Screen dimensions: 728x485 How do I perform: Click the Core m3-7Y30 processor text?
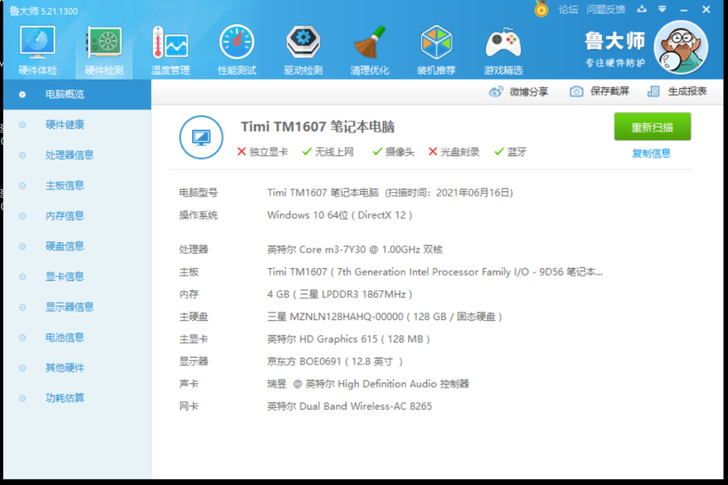click(x=355, y=249)
